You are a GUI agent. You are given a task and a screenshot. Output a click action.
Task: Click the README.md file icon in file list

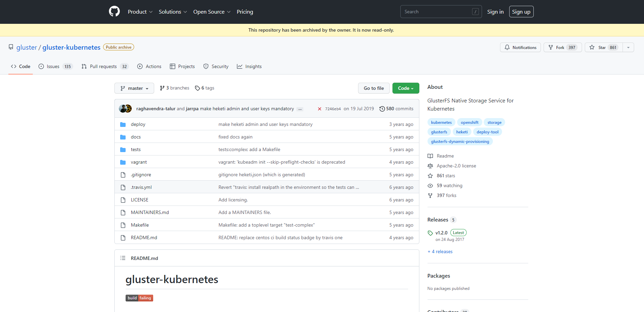coord(123,238)
